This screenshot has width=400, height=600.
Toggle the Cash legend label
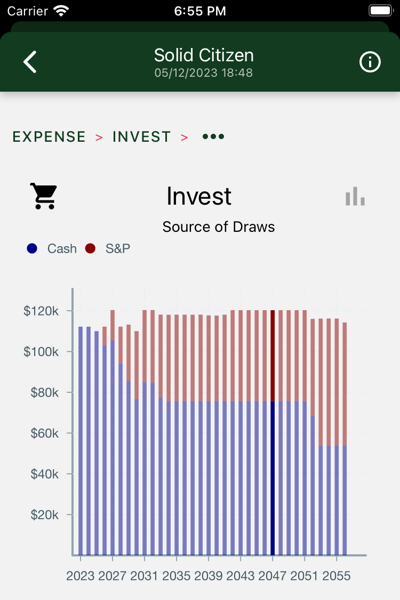click(x=62, y=249)
